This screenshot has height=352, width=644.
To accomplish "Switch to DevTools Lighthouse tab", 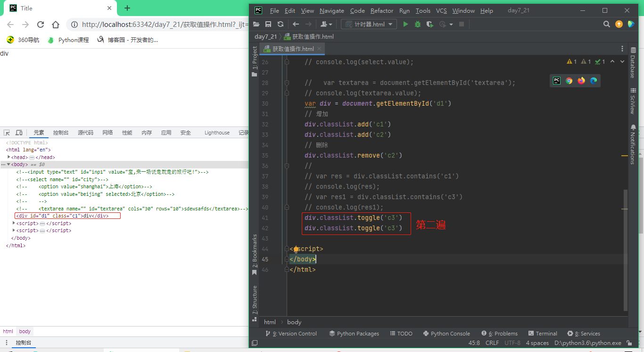I will pyautogui.click(x=217, y=133).
